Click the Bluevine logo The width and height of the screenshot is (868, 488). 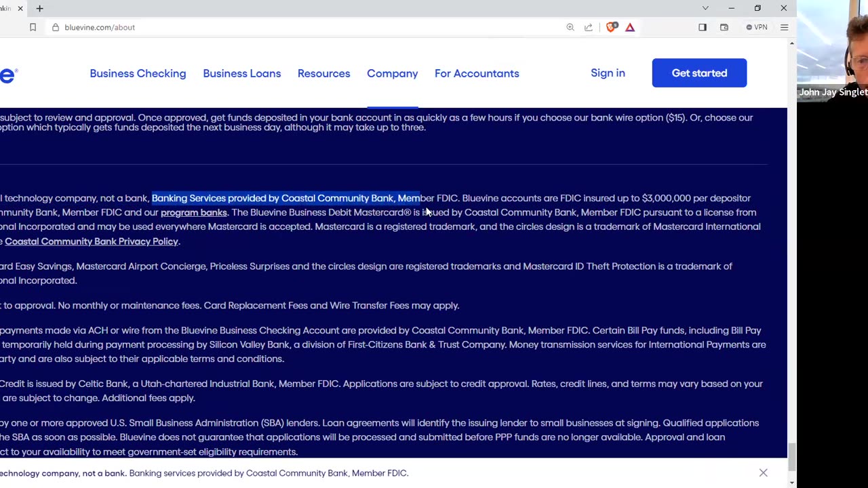(x=8, y=75)
